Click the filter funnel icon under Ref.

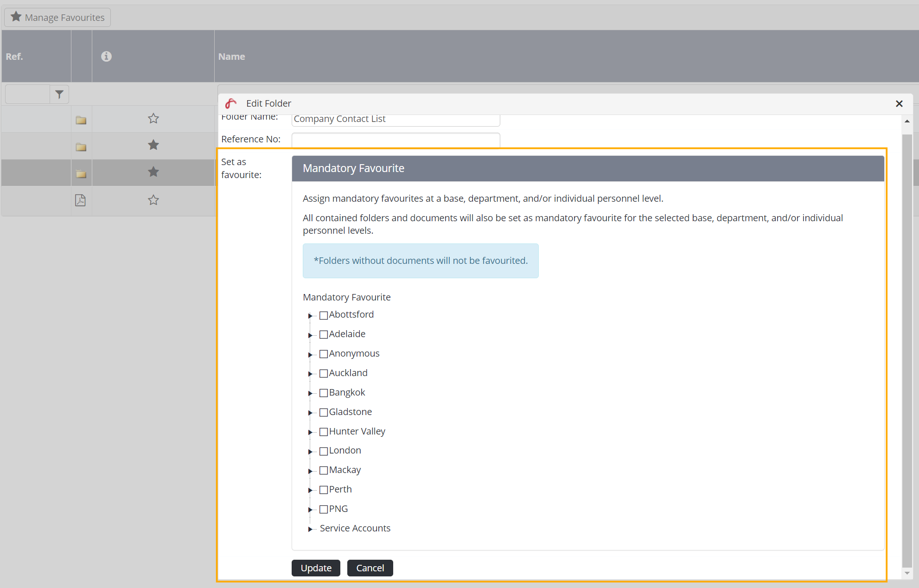coord(59,95)
